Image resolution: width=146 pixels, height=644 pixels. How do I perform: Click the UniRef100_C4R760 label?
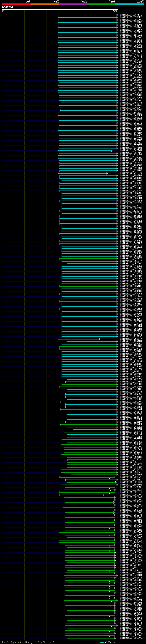coord(131,266)
